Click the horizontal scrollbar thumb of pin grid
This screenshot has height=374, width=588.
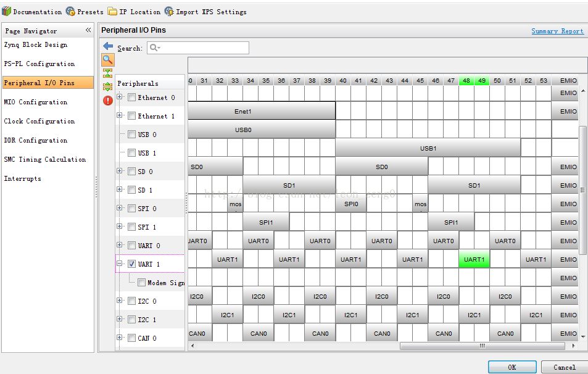pyautogui.click(x=482, y=346)
